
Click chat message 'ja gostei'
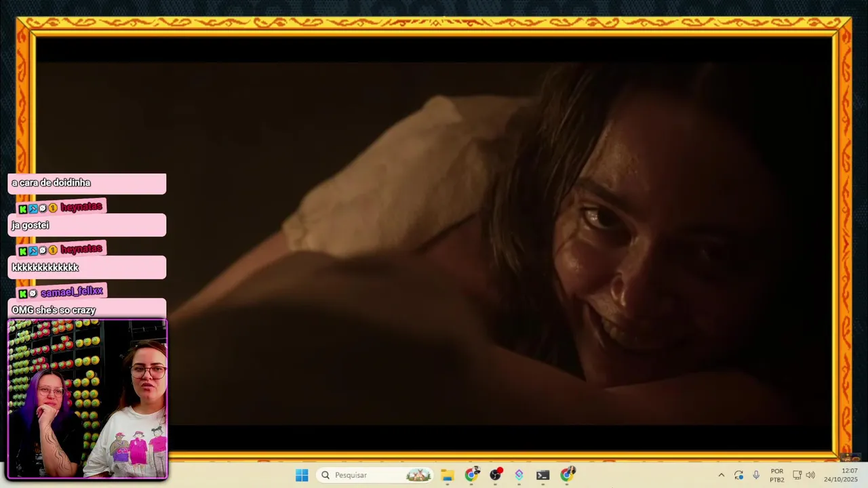[x=31, y=225]
